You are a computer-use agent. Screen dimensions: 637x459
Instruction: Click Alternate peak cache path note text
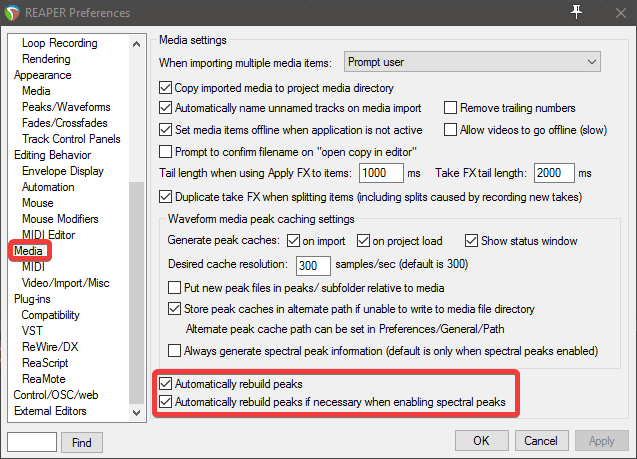click(345, 329)
